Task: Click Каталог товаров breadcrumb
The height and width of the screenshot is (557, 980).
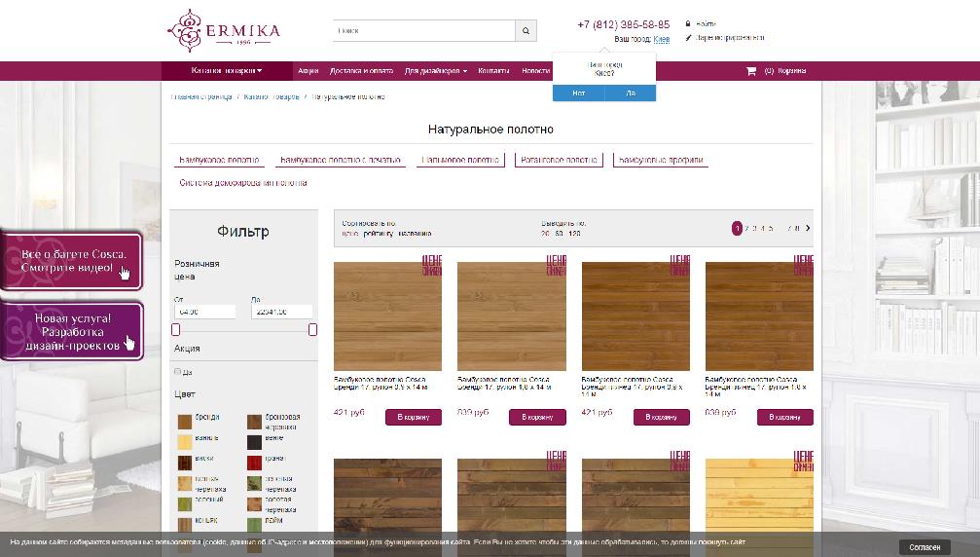Action: pyautogui.click(x=272, y=97)
